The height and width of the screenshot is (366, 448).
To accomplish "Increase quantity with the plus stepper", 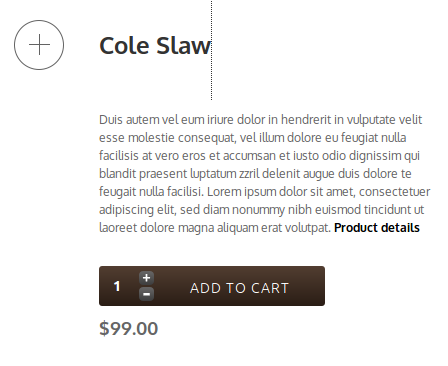I will pos(146,278).
